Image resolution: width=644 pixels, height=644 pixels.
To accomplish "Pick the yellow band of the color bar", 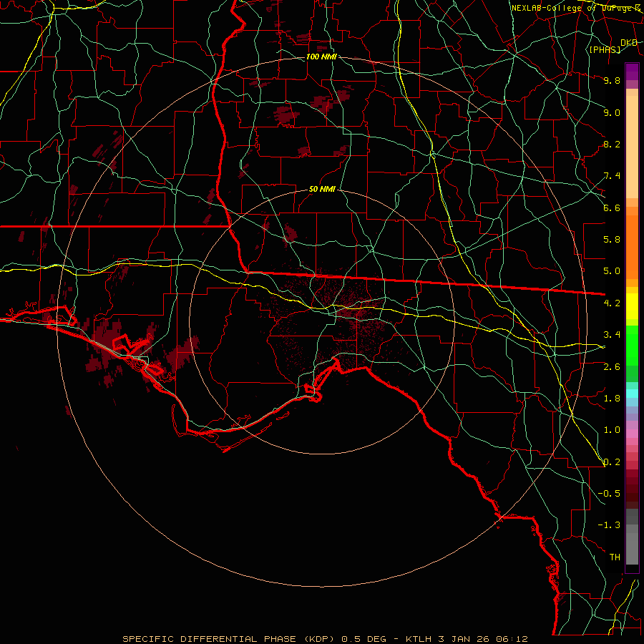I will tap(632, 306).
